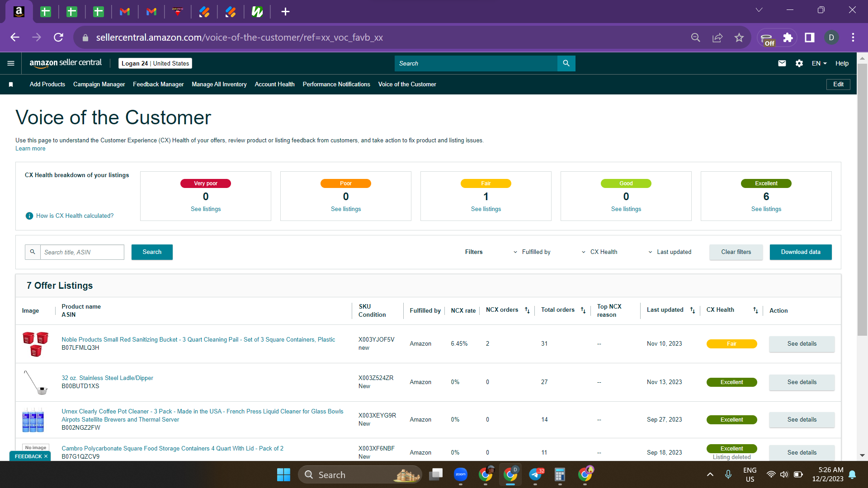Open Campaign Manager from the favorites bar
868x488 pixels.
[99, 84]
